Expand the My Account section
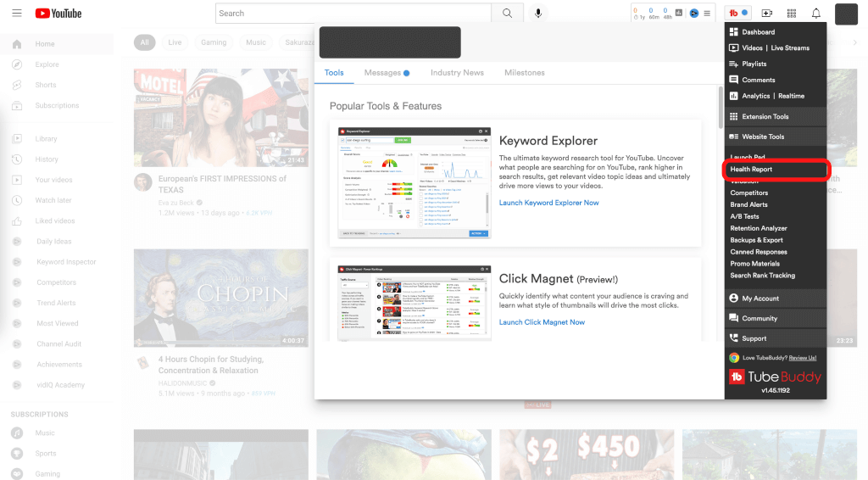Viewport: 868px width, 480px height. click(760, 299)
